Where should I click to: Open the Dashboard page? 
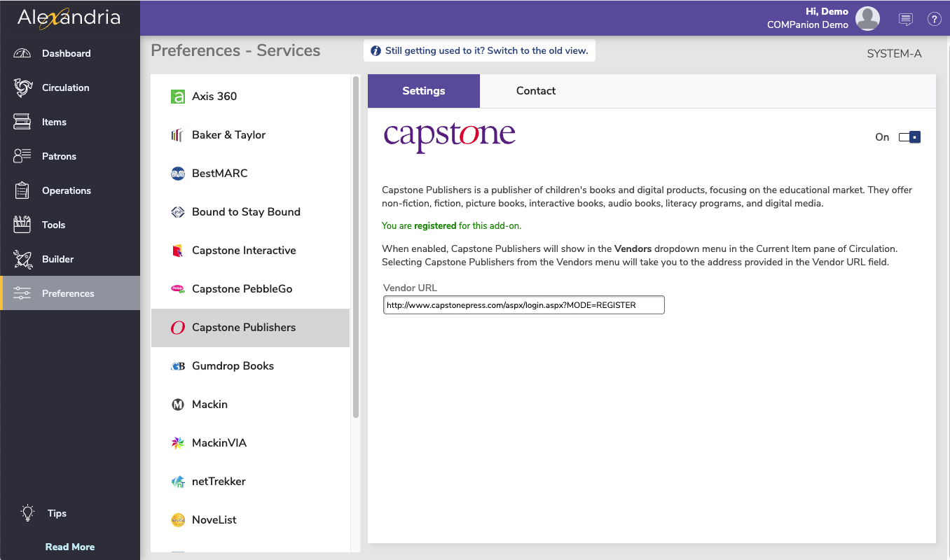pos(67,53)
